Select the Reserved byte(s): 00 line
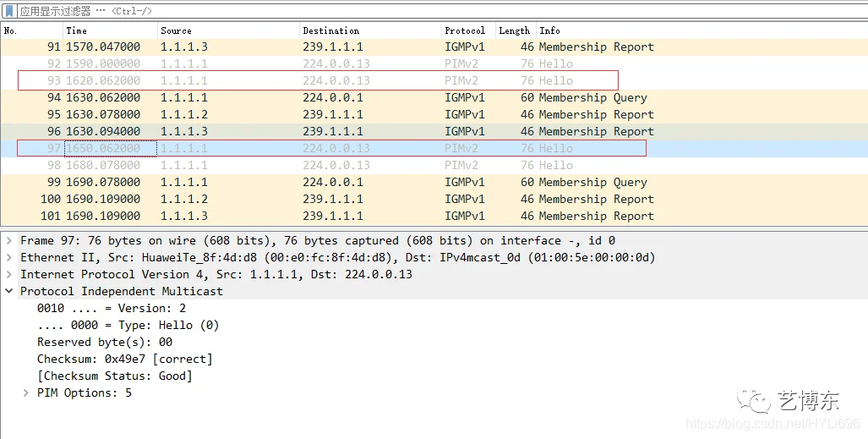868x439 pixels. [105, 342]
